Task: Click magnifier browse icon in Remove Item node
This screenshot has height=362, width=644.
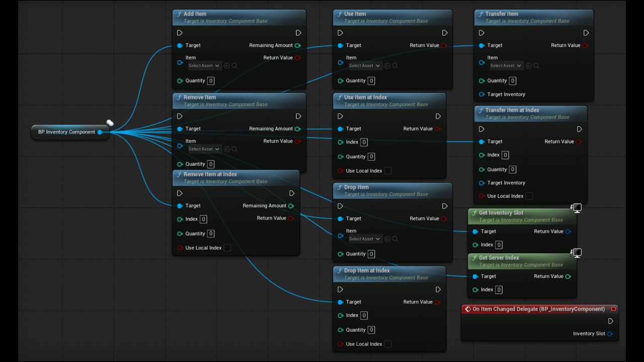Action: click(x=234, y=149)
